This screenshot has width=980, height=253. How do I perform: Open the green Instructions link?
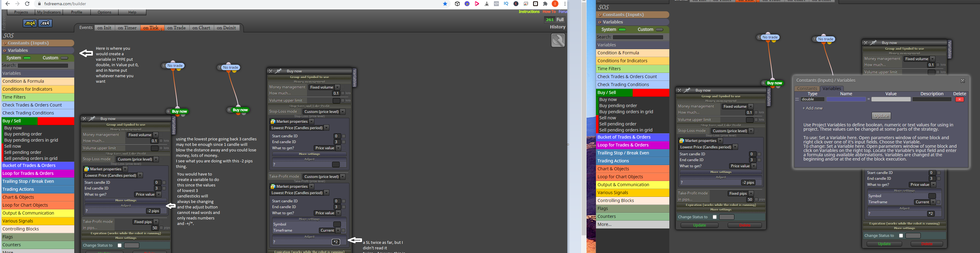(x=529, y=12)
